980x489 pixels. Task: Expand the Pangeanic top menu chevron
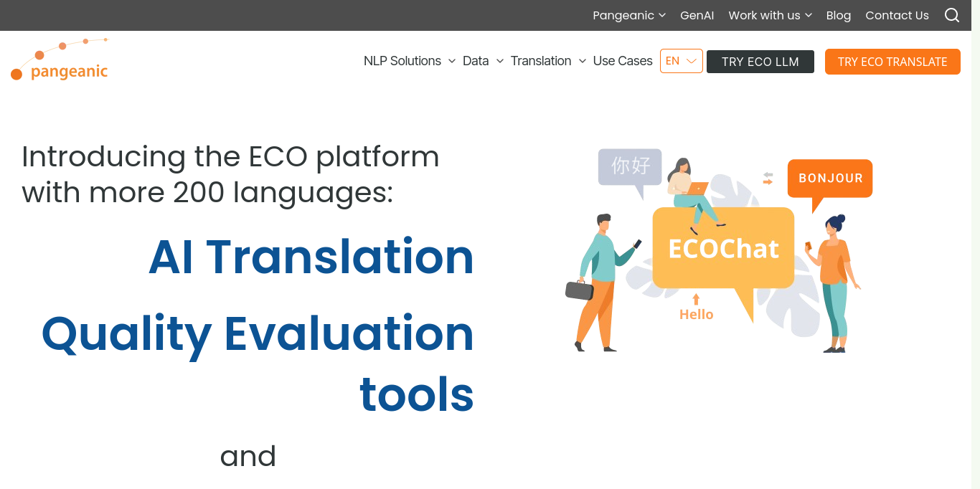662,15
